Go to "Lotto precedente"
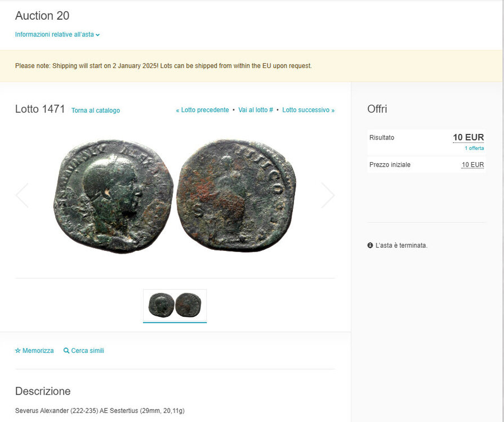Viewport: 504px width, 422px height. point(202,110)
